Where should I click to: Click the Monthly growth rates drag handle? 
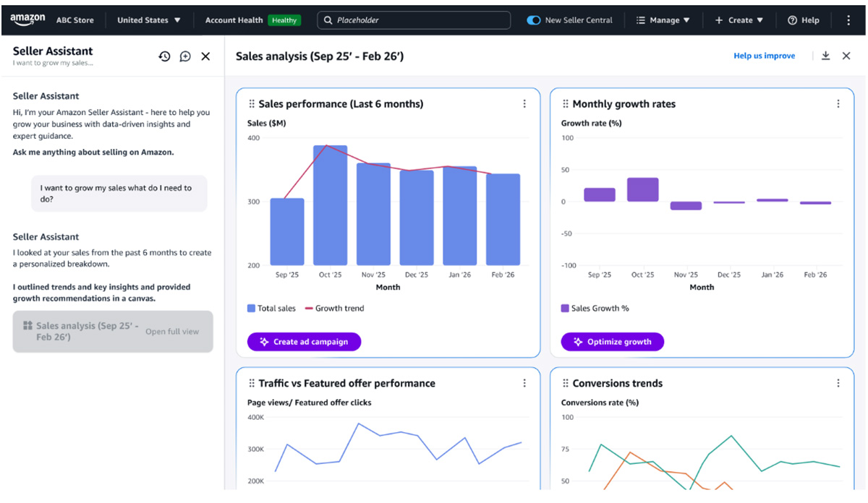click(566, 104)
